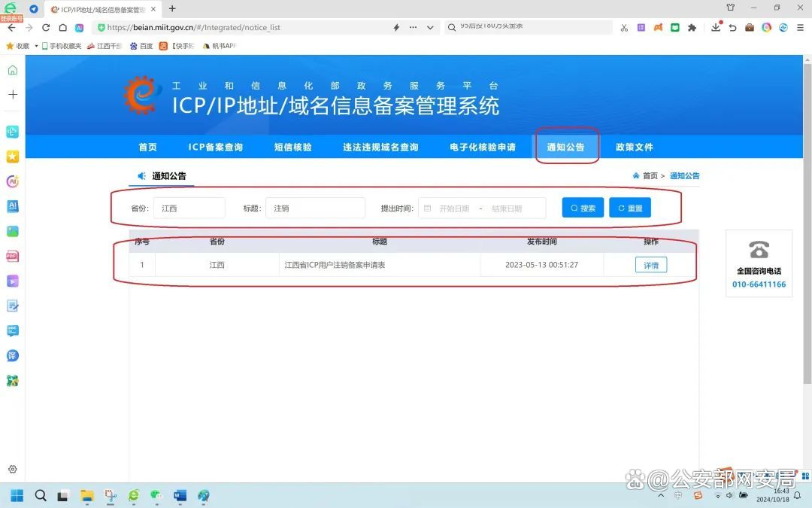Switch to the 政策文件 navigation tab
812x508 pixels.
pos(635,147)
